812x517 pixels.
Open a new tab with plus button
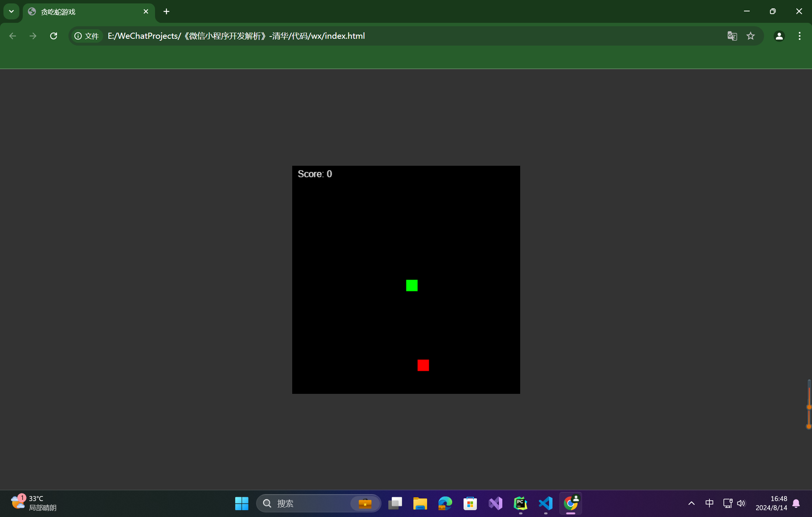(166, 11)
